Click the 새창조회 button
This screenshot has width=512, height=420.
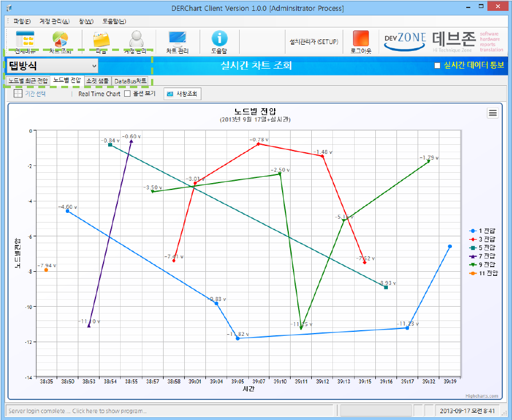183,94
